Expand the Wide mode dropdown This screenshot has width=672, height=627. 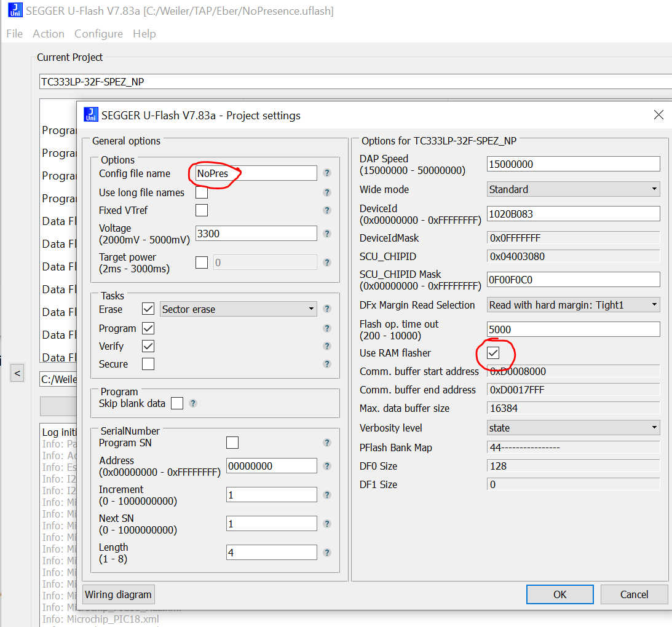(x=574, y=189)
